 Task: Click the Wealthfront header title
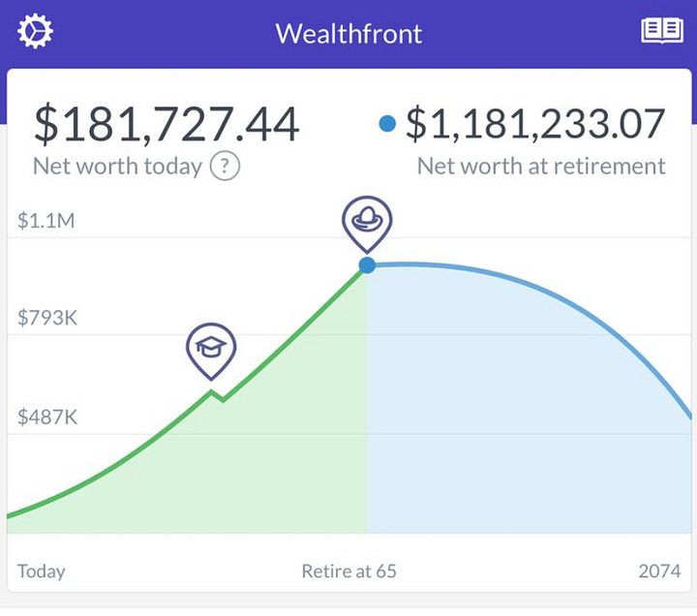coord(348,34)
